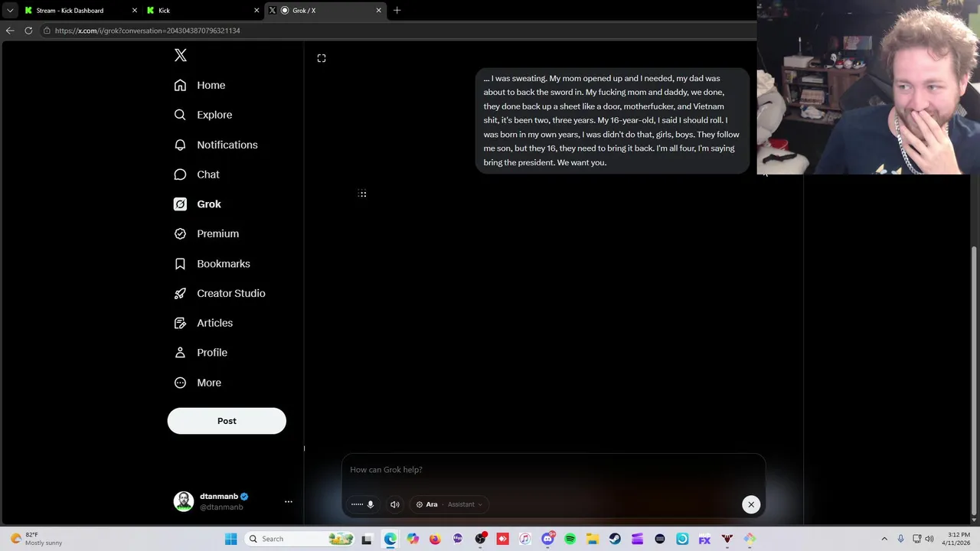The width and height of the screenshot is (980, 551).
Task: Open Steam from taskbar
Action: 615,539
